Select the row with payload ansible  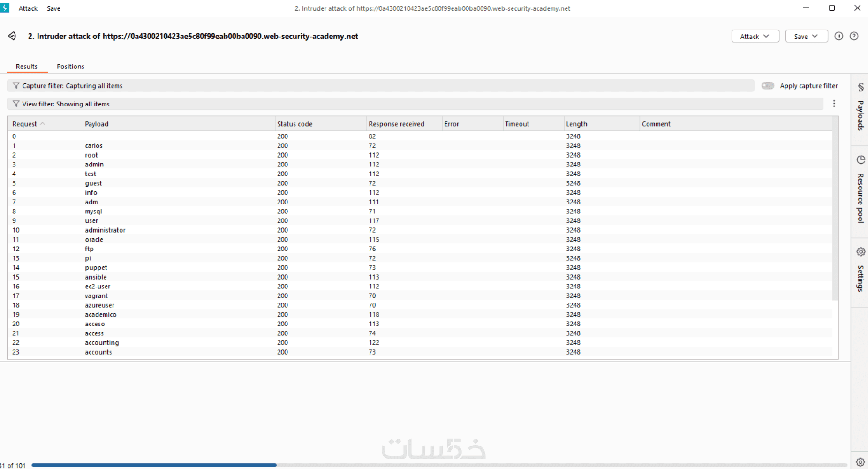420,277
